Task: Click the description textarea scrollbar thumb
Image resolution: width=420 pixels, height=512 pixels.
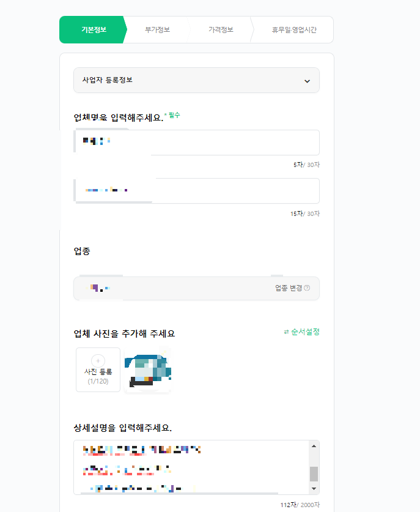Action: click(314, 474)
